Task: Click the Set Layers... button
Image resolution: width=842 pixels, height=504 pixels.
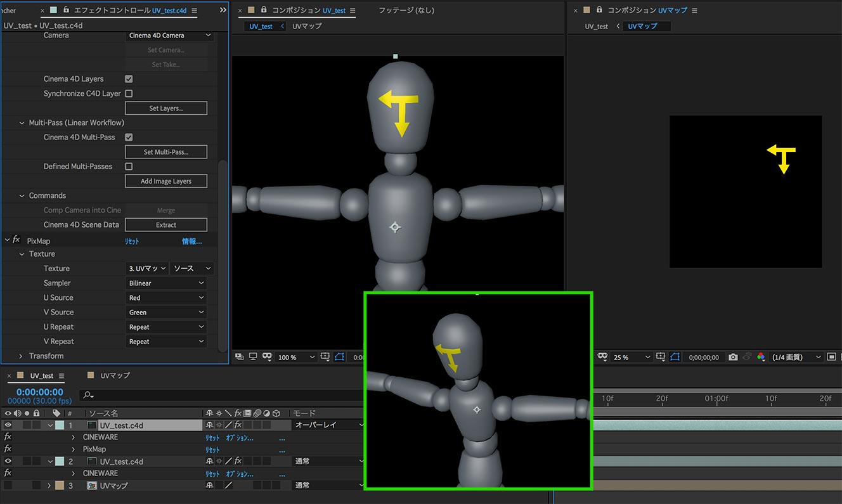Action: [x=166, y=108]
